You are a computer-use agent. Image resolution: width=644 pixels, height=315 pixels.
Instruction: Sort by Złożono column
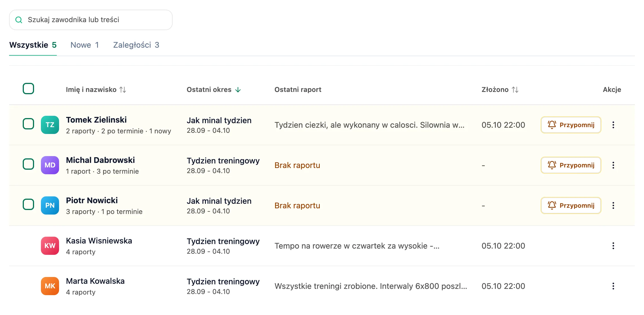[500, 90]
